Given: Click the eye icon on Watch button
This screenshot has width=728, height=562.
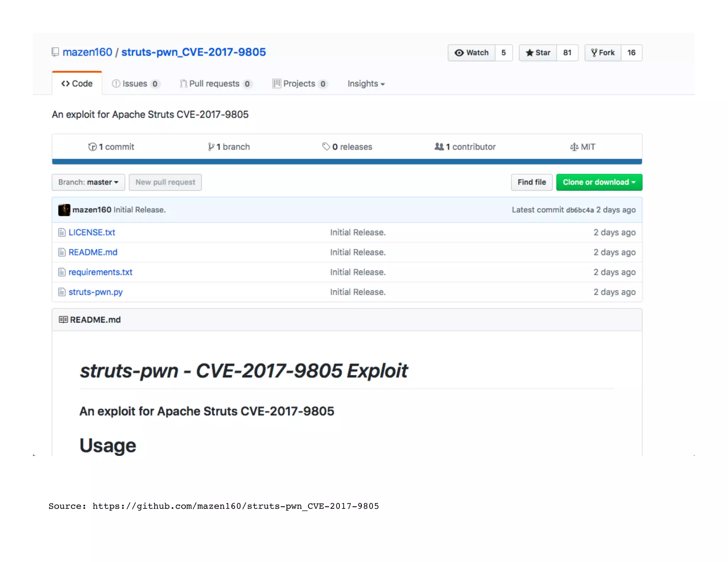Looking at the screenshot, I should coord(459,53).
